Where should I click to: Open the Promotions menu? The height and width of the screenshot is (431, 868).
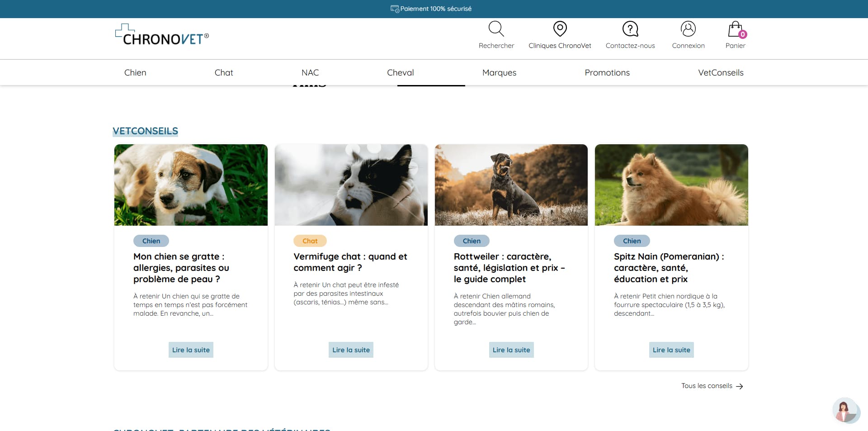coord(607,72)
